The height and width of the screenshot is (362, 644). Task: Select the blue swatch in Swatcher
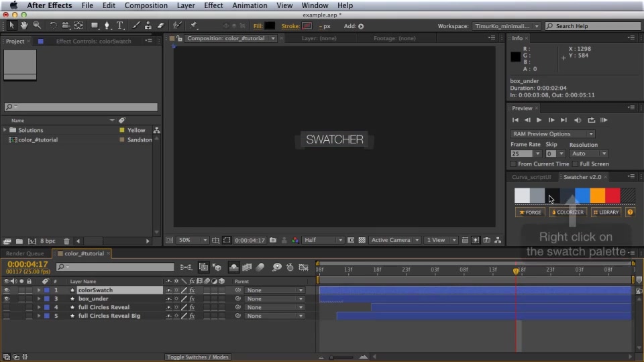tap(582, 195)
